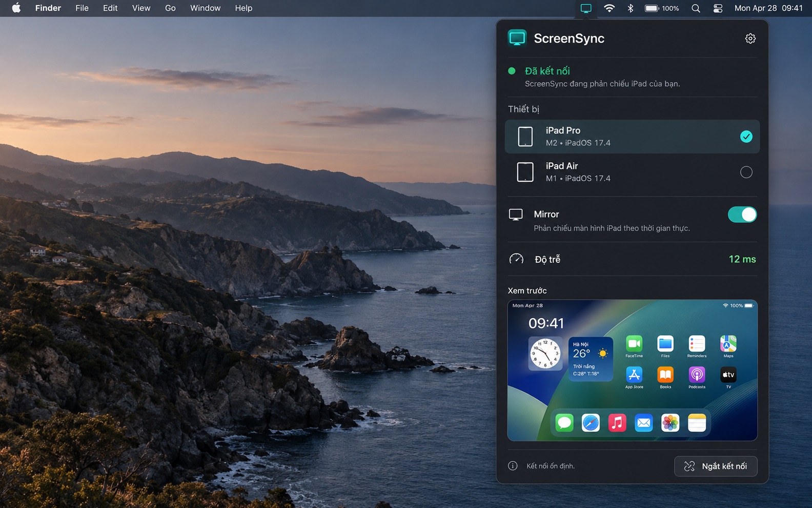Click the iPad Pro selected checkmark
The width and height of the screenshot is (812, 508).
(746, 136)
